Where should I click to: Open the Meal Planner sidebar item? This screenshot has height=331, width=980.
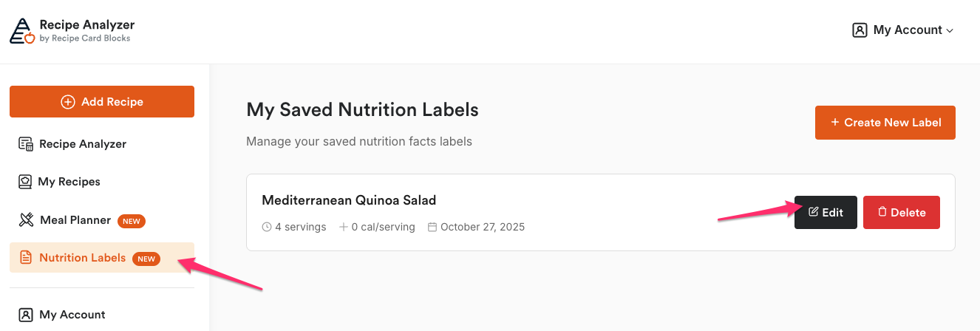75,220
